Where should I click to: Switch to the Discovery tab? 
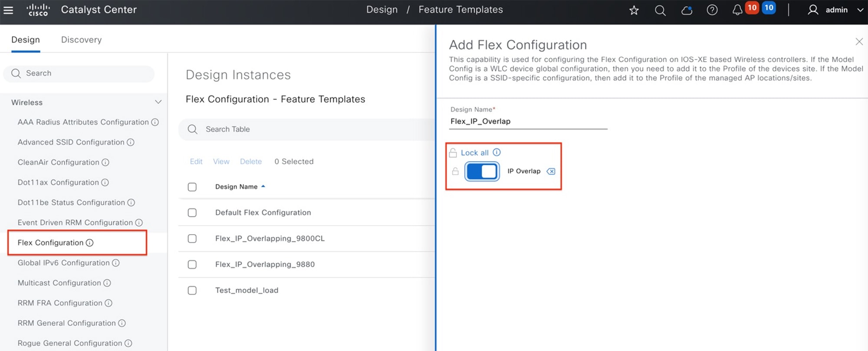click(81, 40)
